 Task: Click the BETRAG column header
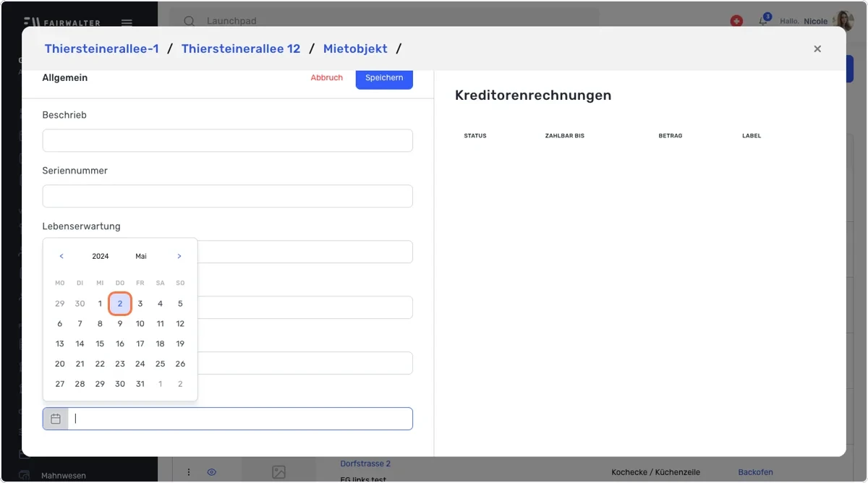[671, 136]
